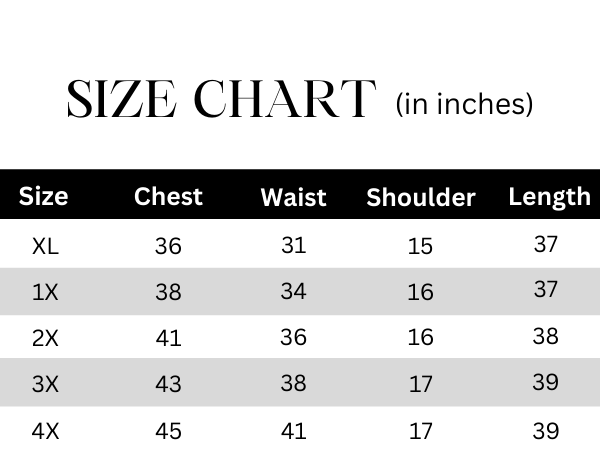Select the Shoulder column header
Screen dimensions: 600x450
click(420, 197)
